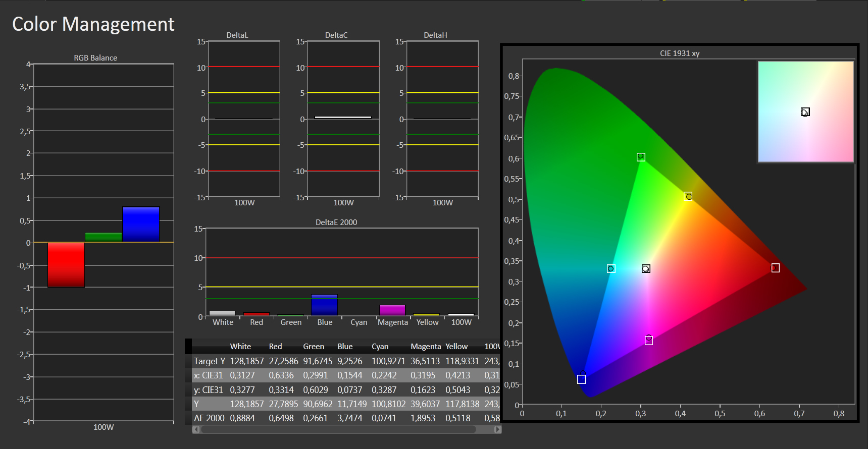This screenshot has width=868, height=449.
Task: Click the green bar in RGB Balance chart
Action: (104, 237)
